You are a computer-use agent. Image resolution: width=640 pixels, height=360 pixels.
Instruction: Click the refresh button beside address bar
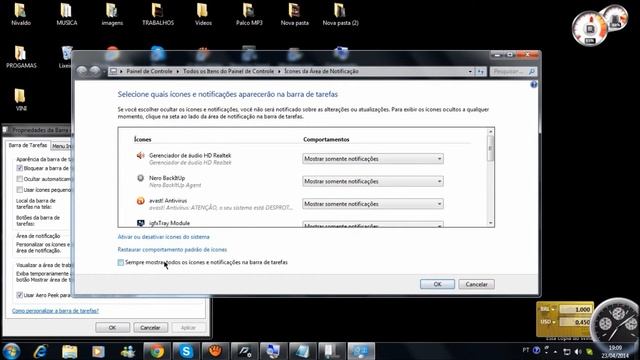pos(481,71)
